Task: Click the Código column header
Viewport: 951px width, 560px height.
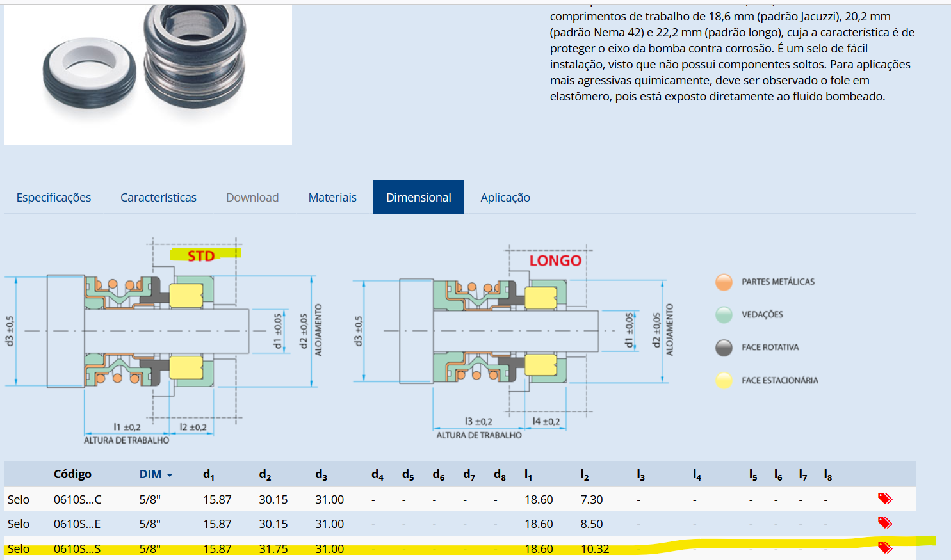Action: click(72, 474)
